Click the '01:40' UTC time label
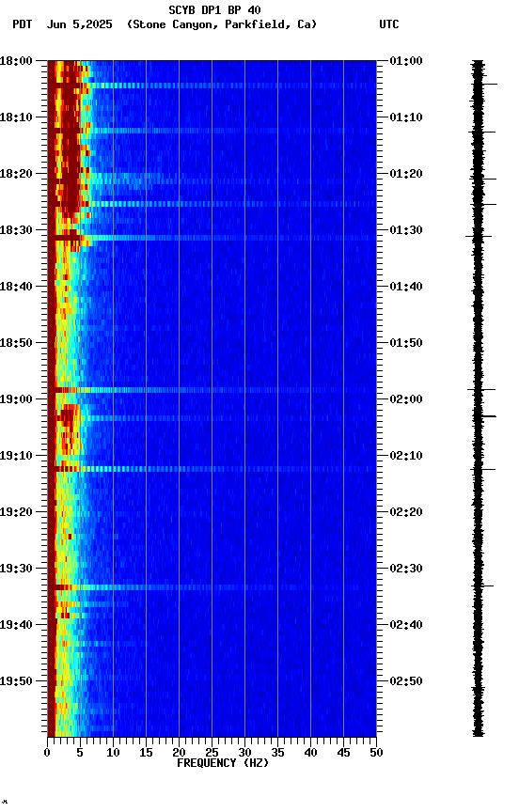The image size is (519, 812). pyautogui.click(x=406, y=287)
